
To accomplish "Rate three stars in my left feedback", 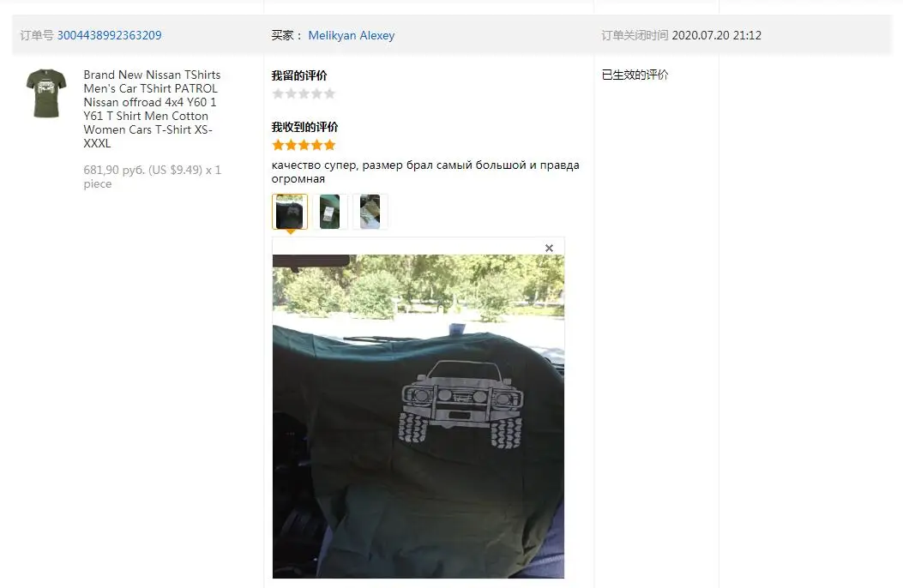I will (304, 93).
